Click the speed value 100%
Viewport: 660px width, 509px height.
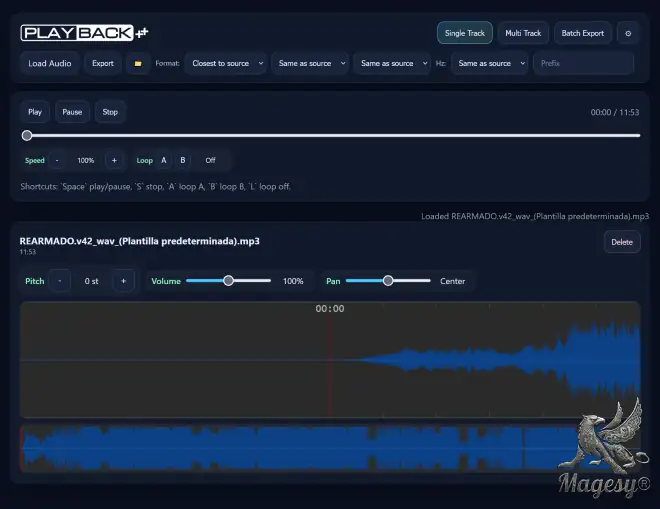[x=85, y=160]
